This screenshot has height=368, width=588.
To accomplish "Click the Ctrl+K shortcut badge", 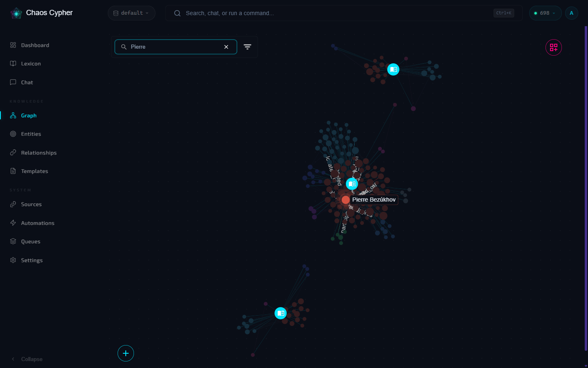I will click(503, 13).
